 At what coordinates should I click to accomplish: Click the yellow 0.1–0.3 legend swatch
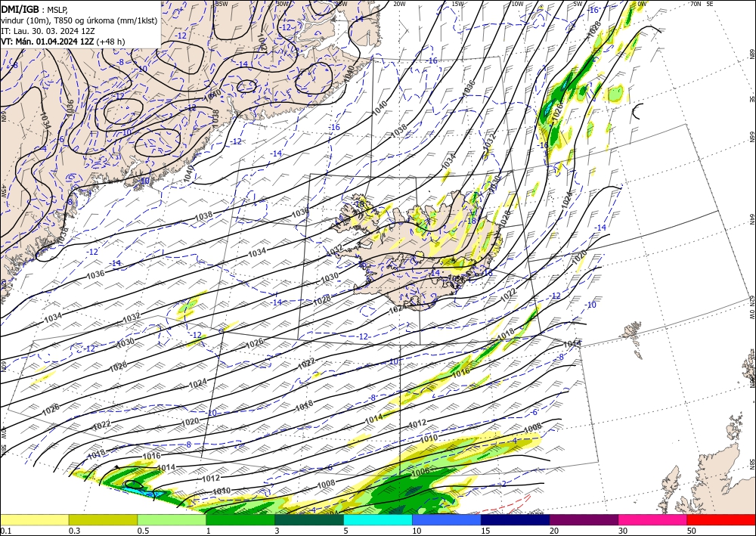[x=34, y=519]
